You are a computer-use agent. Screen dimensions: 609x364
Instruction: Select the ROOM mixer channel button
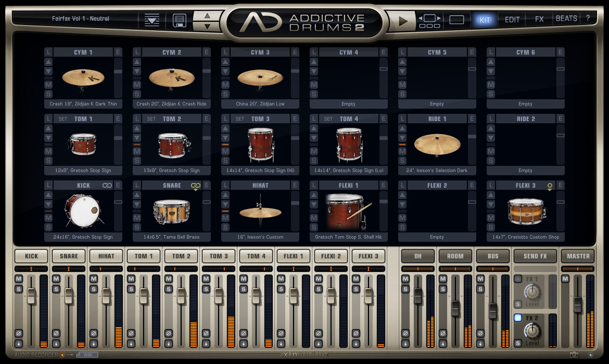pyautogui.click(x=455, y=256)
